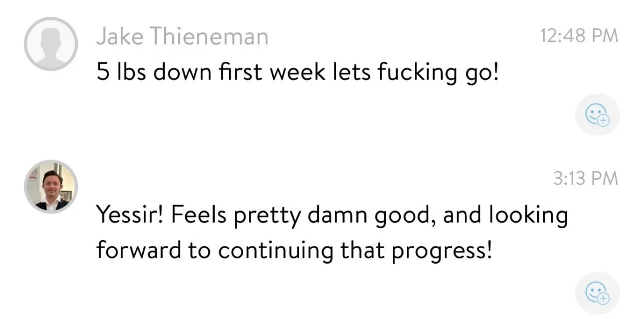Tap the smiley-plus icon under Jake's message

click(597, 115)
